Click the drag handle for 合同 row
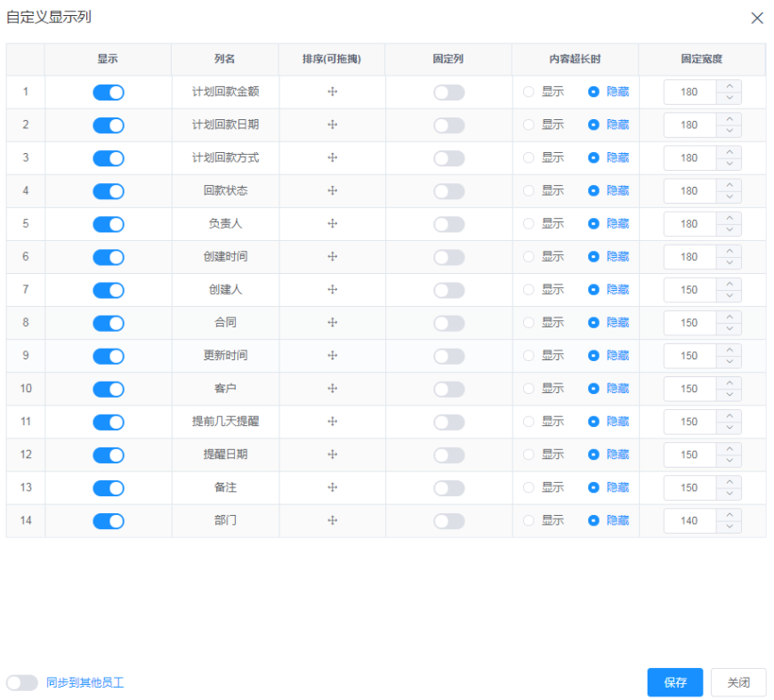The image size is (774, 700). pos(332,322)
